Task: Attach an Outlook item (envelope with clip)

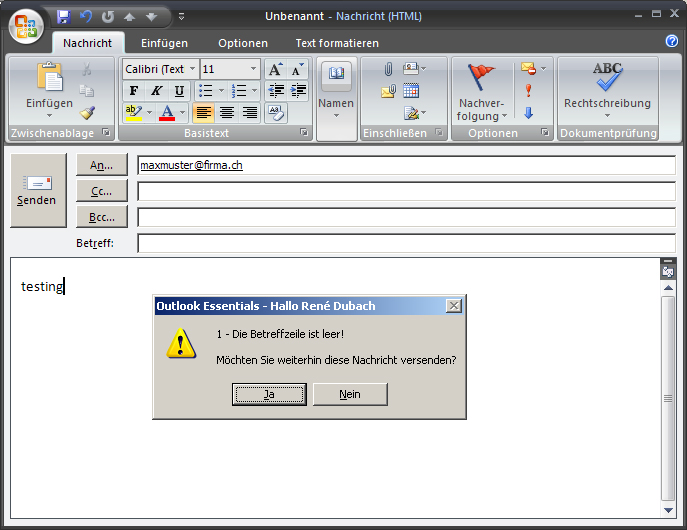Action: coord(388,91)
